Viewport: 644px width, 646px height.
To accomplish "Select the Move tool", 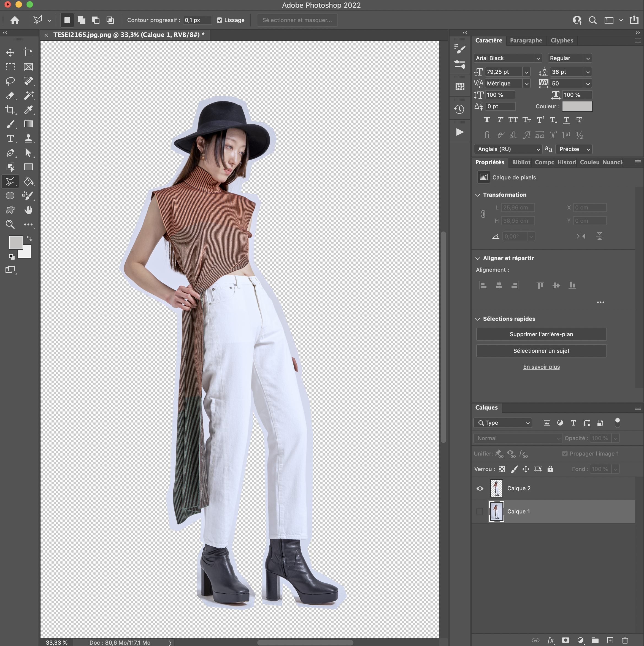I will (10, 52).
